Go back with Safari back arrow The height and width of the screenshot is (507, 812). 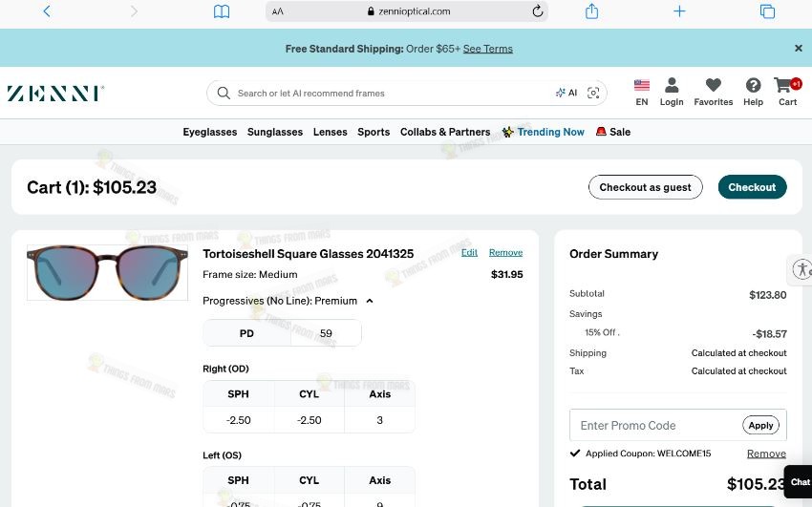click(x=47, y=11)
